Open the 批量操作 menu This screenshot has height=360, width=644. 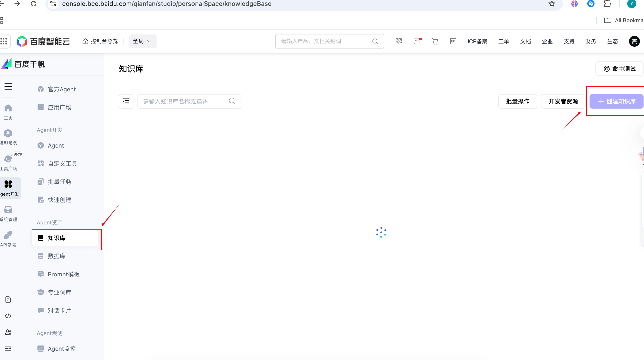coord(518,101)
